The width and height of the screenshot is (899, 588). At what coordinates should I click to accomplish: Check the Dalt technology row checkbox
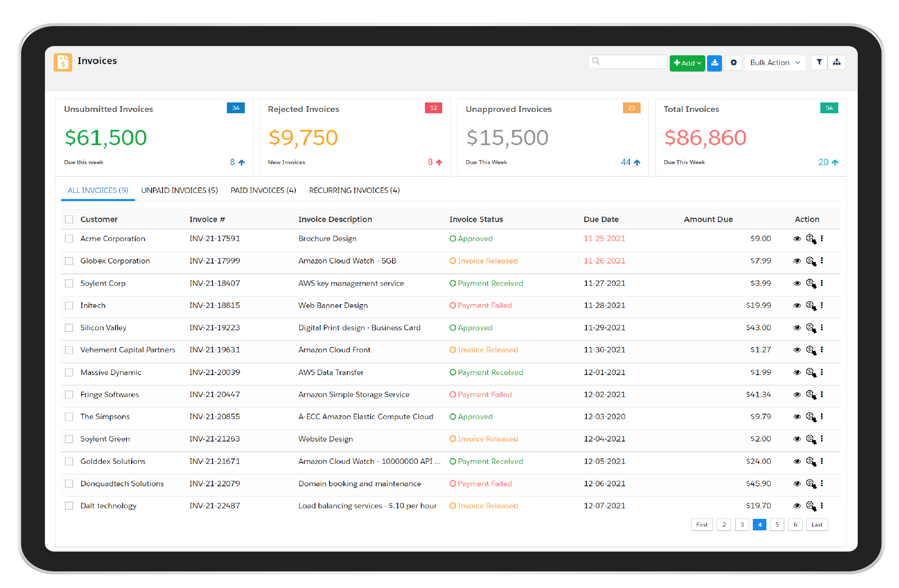[x=69, y=506]
